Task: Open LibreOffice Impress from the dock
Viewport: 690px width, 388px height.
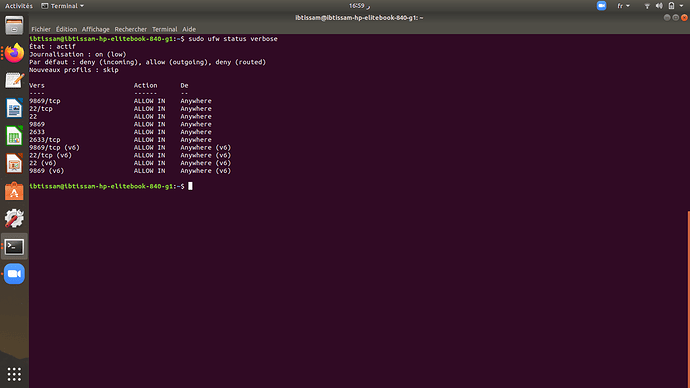Action: pos(14,164)
